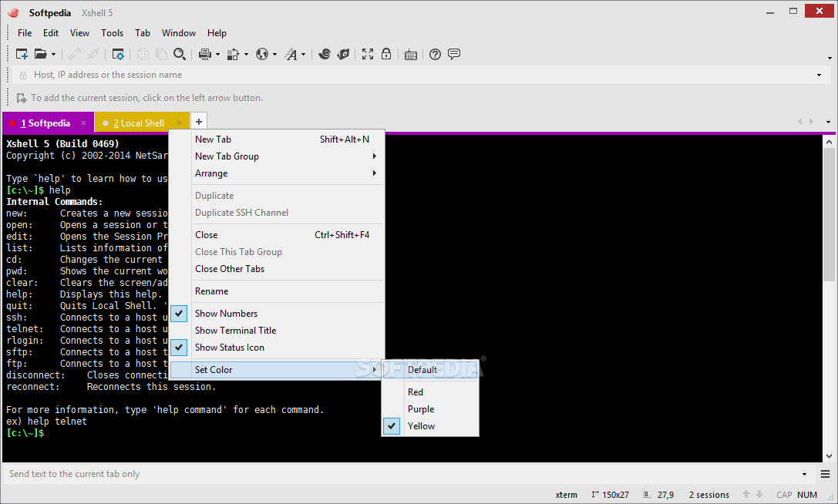The height and width of the screenshot is (504, 838).
Task: Expand the color scheme dropdown arrow
Action: pos(247,55)
